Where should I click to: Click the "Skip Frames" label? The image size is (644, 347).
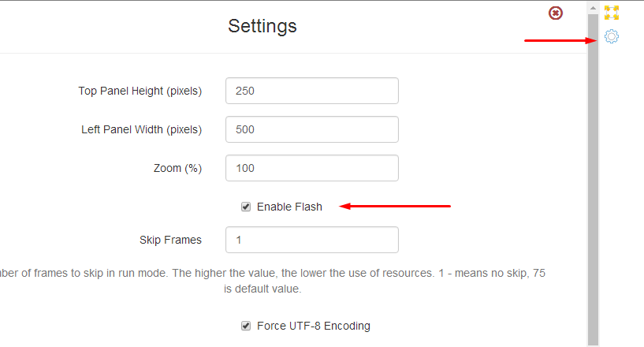(x=170, y=240)
